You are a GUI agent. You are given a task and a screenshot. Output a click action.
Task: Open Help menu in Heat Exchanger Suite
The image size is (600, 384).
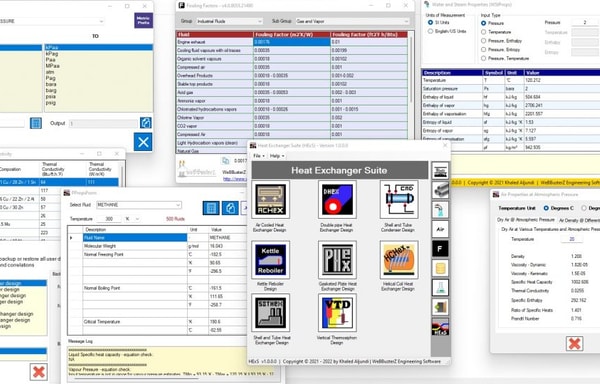[277, 156]
